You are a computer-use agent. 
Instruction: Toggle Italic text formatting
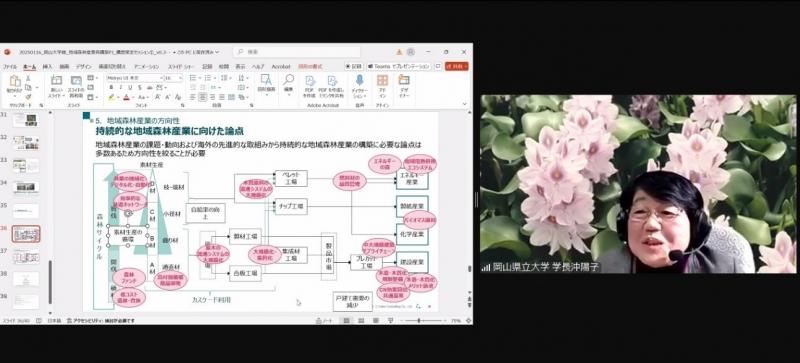121,87
